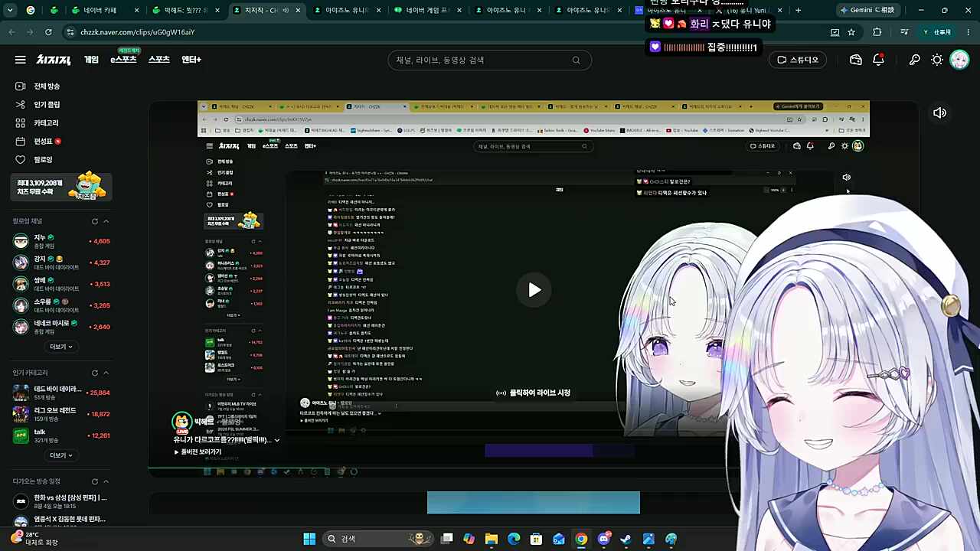Open Discord from taskbar
Screen dimensions: 980x551
coord(603,539)
